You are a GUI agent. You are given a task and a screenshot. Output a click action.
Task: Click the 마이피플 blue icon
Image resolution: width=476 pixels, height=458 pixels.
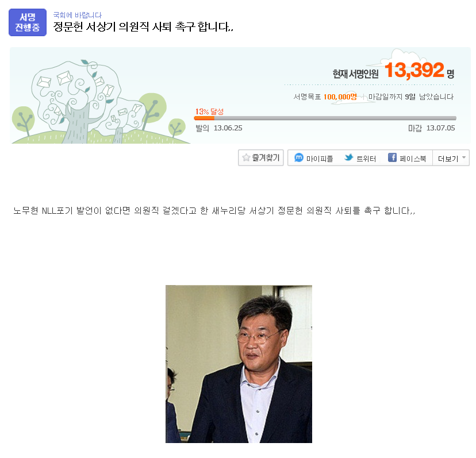(x=299, y=157)
